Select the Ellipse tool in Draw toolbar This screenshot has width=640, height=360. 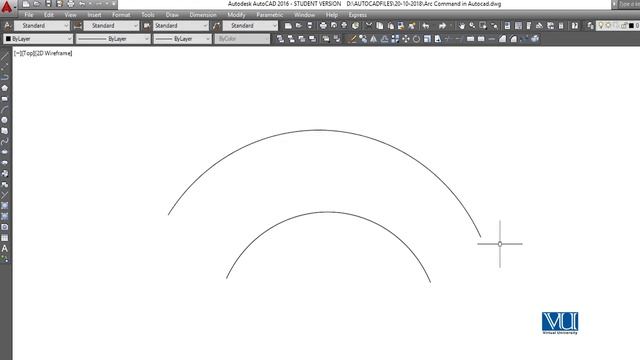[x=4, y=152]
